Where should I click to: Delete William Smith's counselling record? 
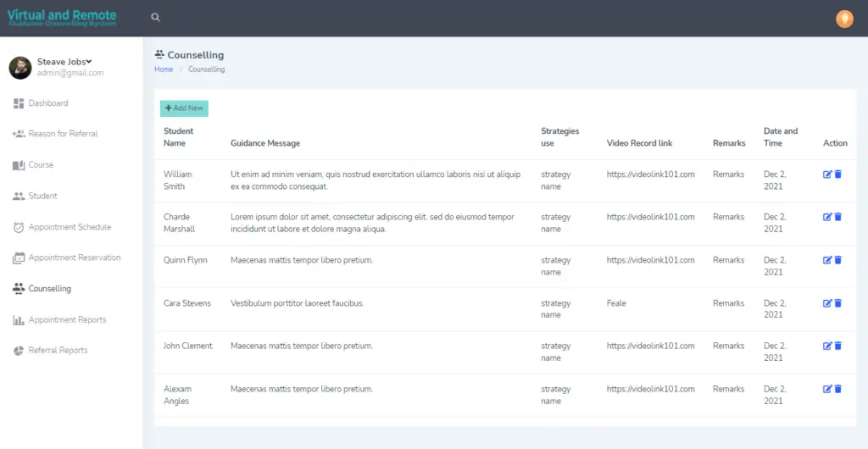click(838, 175)
